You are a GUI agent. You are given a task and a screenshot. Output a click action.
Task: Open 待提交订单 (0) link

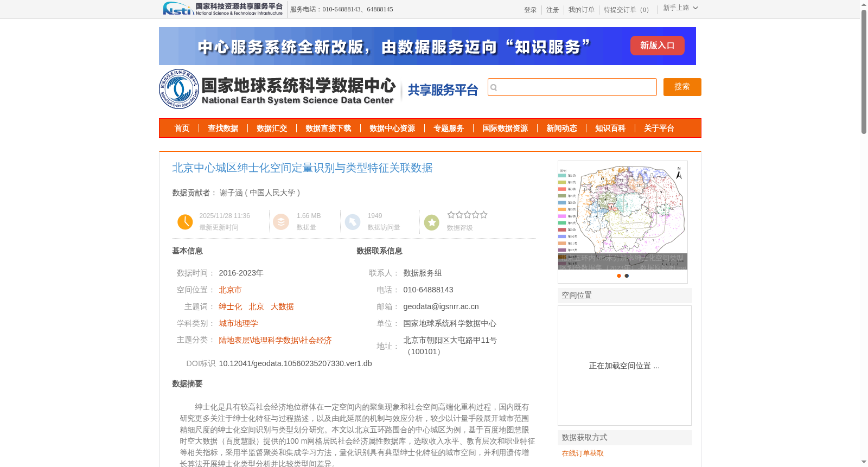click(x=628, y=10)
